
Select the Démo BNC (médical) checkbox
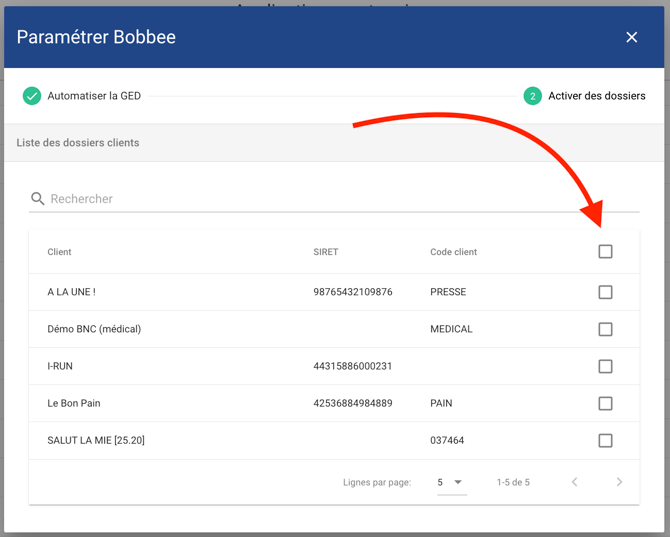(x=605, y=329)
